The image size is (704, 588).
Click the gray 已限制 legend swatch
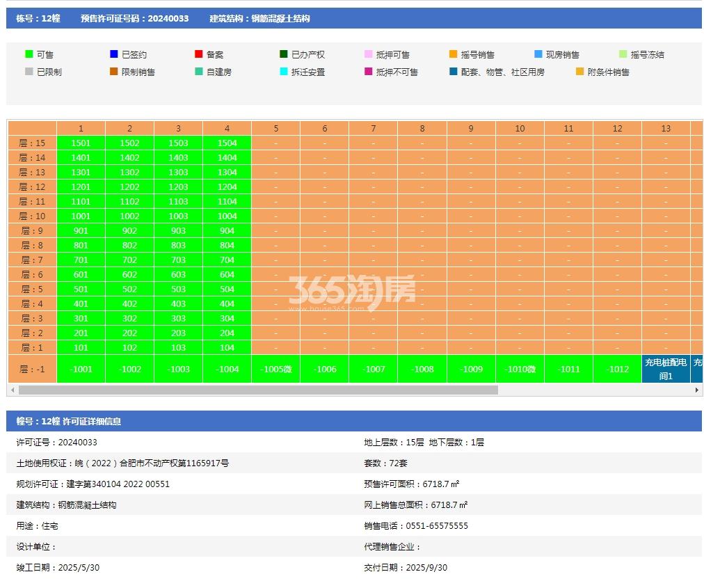tap(29, 72)
